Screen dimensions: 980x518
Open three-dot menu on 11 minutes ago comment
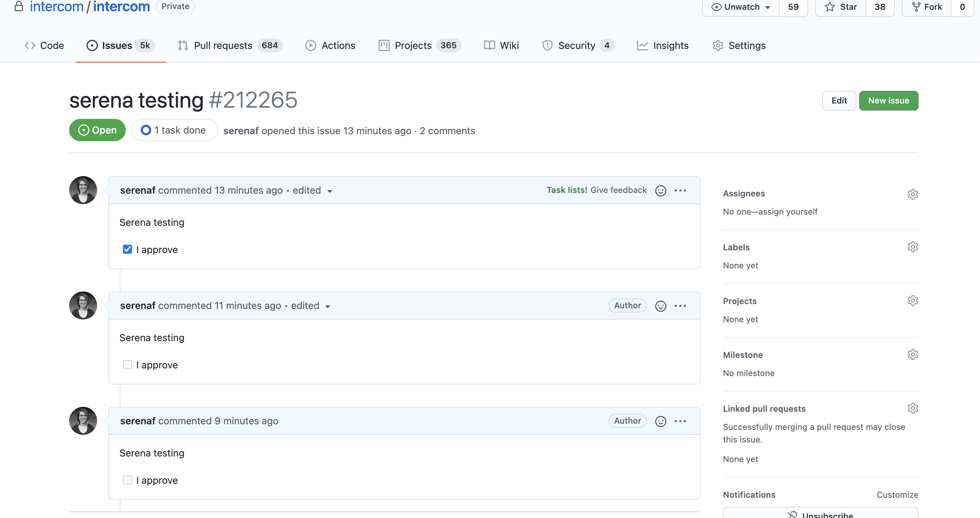coord(680,306)
